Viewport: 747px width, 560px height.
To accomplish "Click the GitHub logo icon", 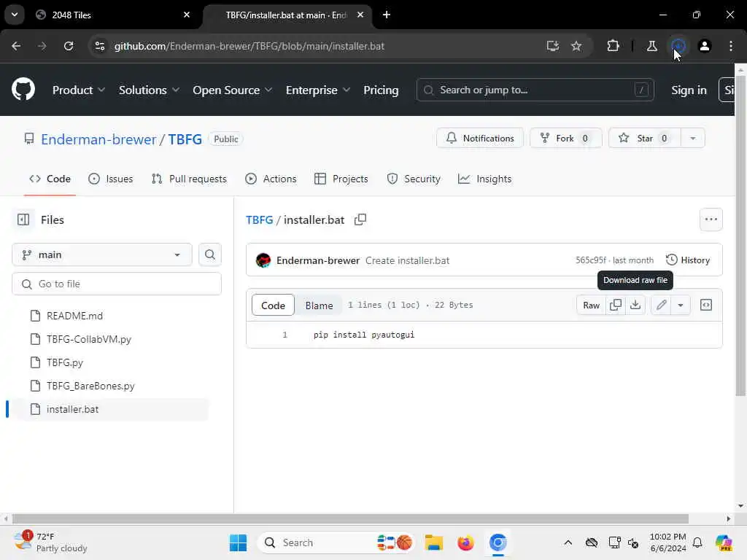I will pos(23,89).
